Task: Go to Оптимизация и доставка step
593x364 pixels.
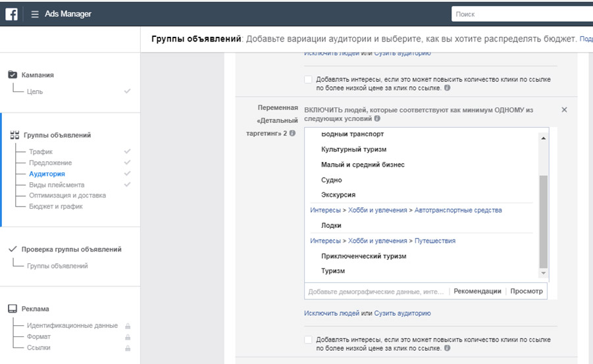Action: (x=67, y=195)
